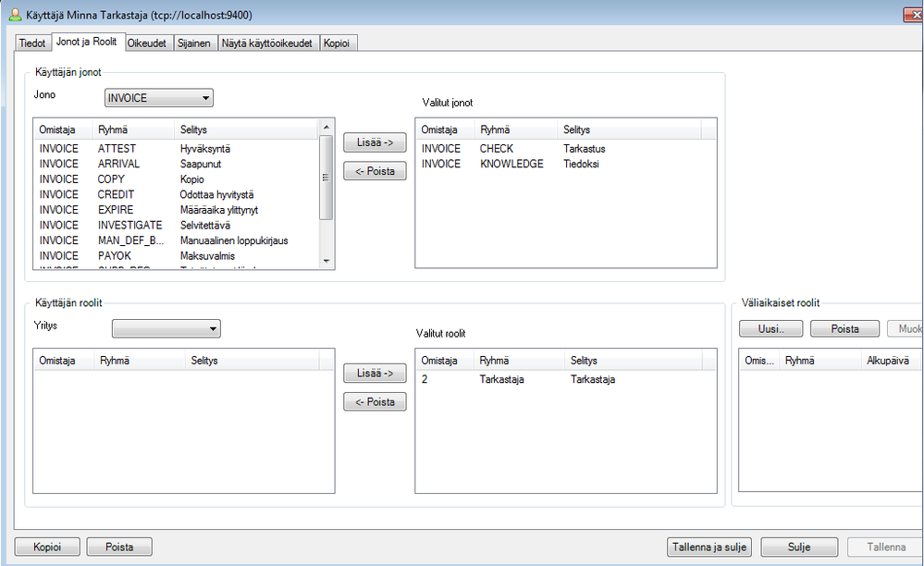924x566 pixels.
Task: Click Tallenna ja sulje button
Action: coord(709,548)
